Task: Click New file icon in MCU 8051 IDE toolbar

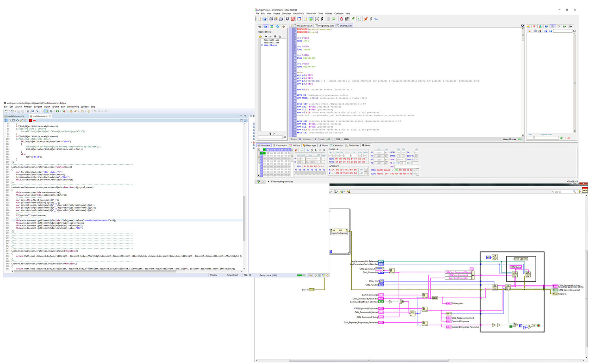Action: 260,19
